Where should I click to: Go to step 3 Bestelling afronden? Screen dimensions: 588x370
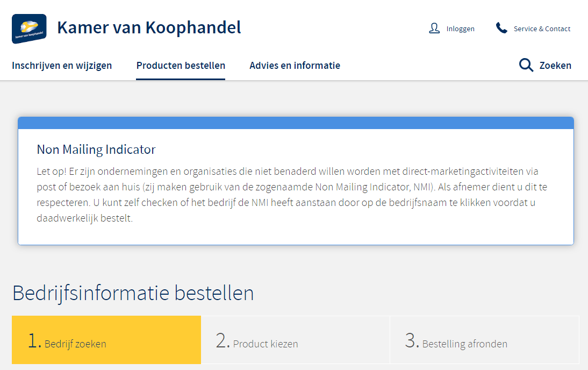coord(484,340)
